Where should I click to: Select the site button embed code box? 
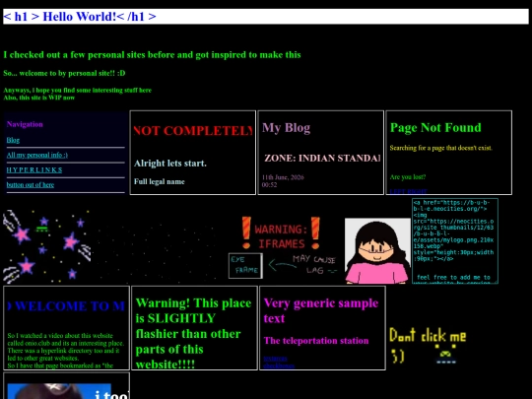pos(455,241)
